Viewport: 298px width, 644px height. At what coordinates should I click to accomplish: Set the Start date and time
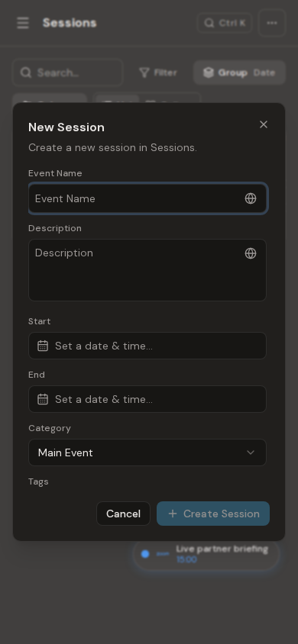coord(147,346)
